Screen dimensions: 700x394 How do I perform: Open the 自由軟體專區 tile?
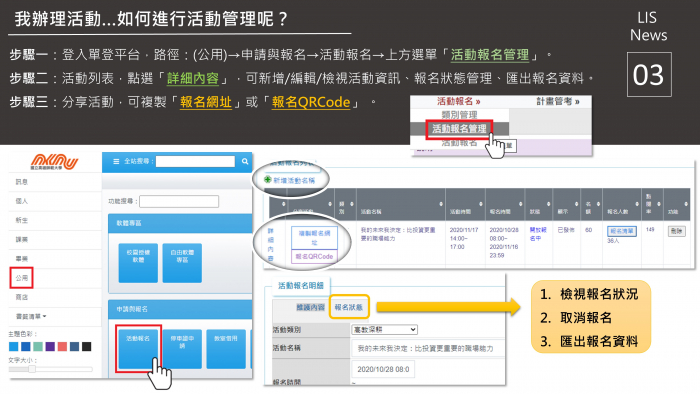tap(182, 263)
